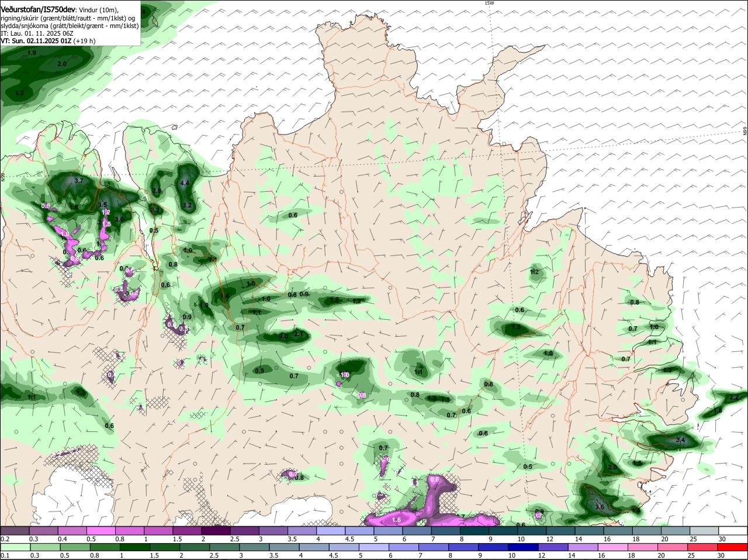Pick darkest purple snow swatch between 2 and 2.5

[216, 530]
